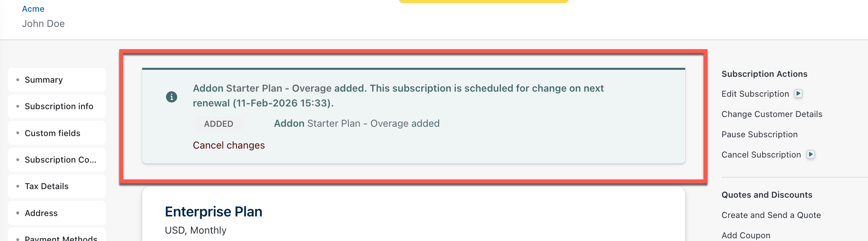Navigate to Subscription info section
The height and width of the screenshot is (241, 868).
(59, 106)
